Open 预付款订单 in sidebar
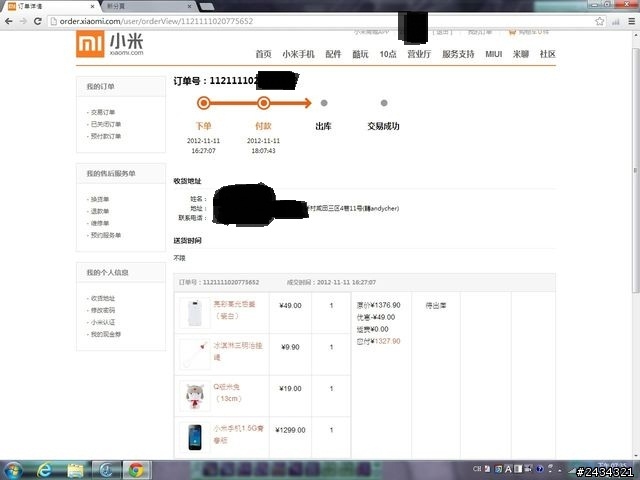 pos(105,136)
